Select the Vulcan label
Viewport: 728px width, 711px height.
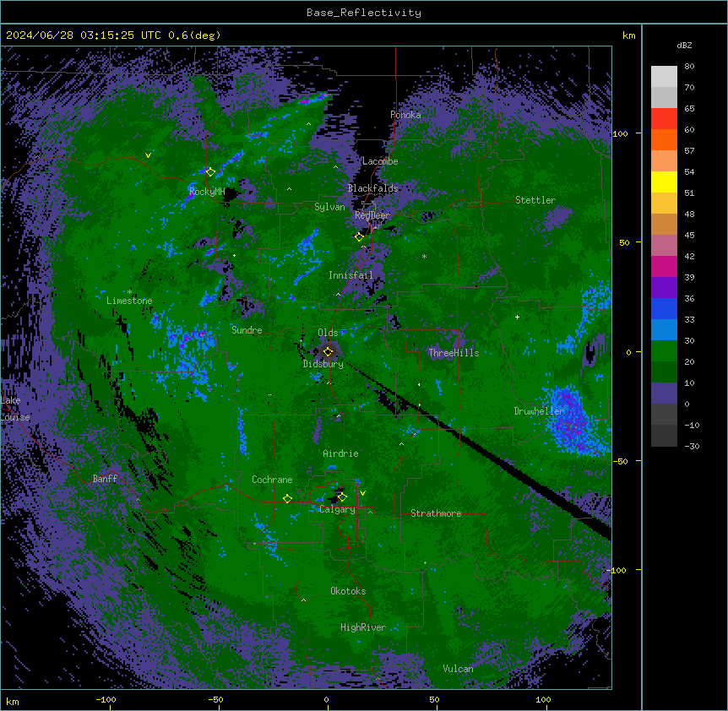[459, 669]
